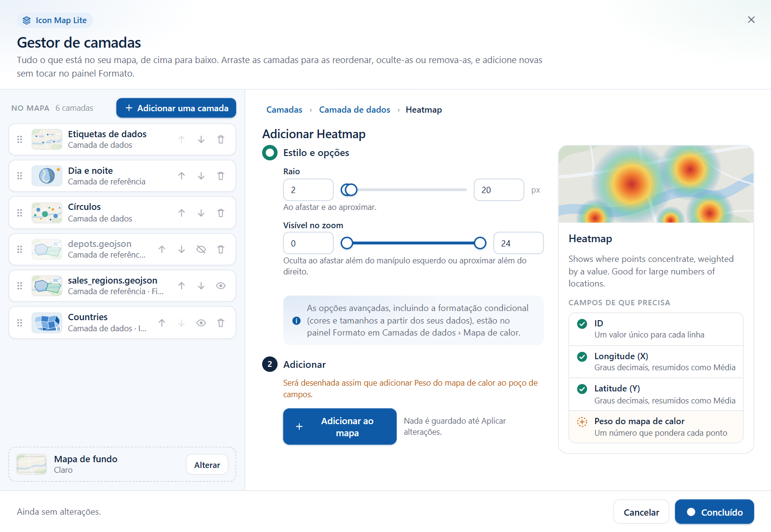Focus the Raio minimum input field
Image resolution: width=771 pixels, height=532 pixels.
coord(308,190)
